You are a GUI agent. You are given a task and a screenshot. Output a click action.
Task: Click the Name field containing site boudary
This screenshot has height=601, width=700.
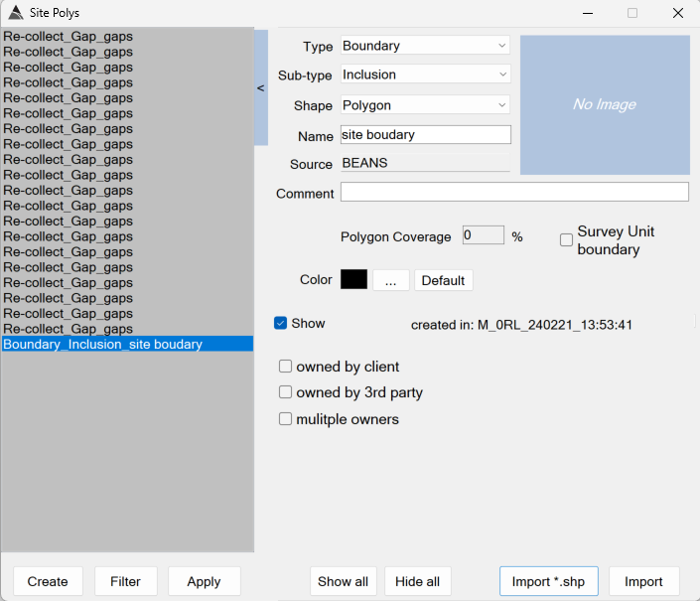point(425,135)
